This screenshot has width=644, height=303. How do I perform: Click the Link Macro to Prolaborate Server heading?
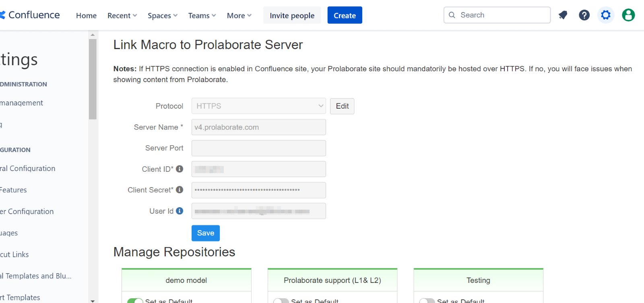tap(208, 45)
